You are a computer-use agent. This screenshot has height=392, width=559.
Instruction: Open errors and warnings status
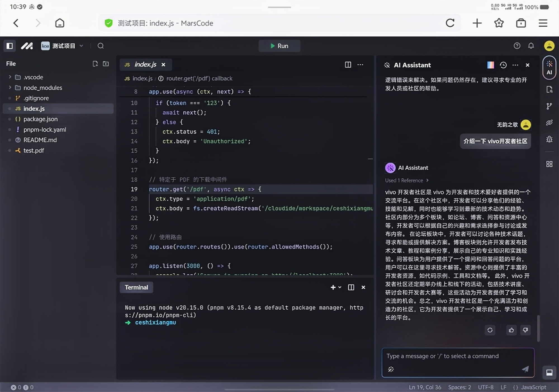click(22, 387)
